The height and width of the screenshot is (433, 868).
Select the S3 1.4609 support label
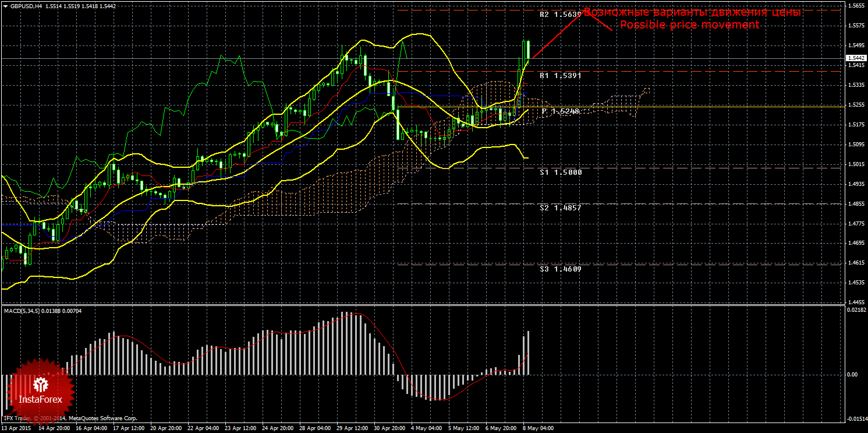(560, 269)
